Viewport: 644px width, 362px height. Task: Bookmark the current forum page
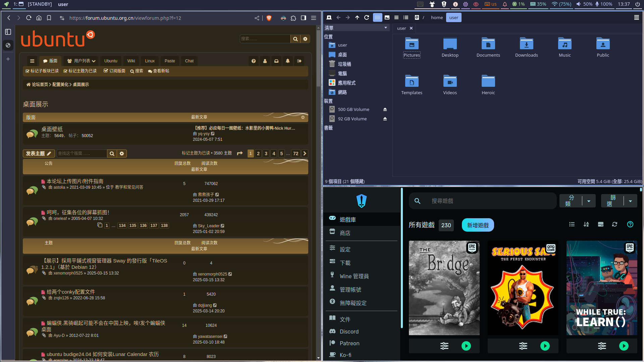click(x=49, y=18)
